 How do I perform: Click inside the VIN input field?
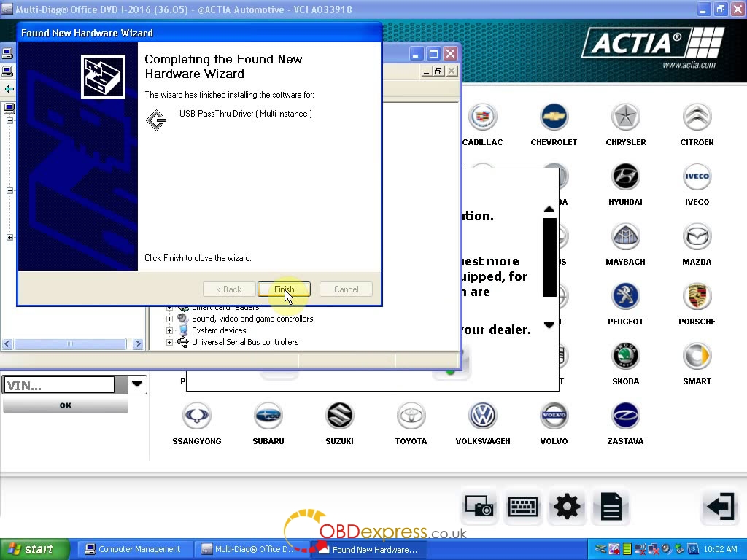click(58, 385)
